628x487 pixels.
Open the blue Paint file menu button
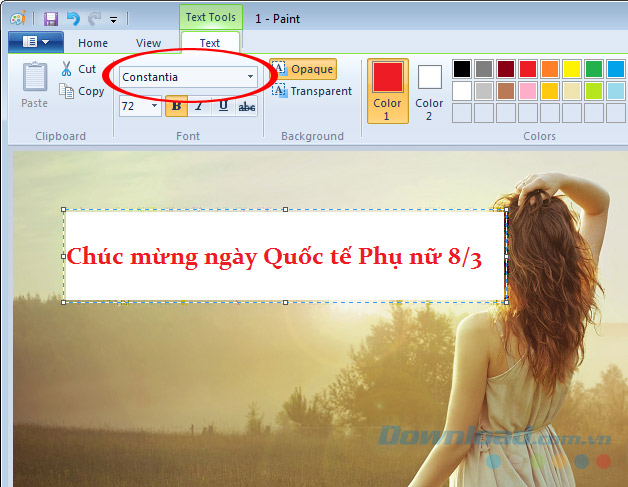[x=36, y=42]
